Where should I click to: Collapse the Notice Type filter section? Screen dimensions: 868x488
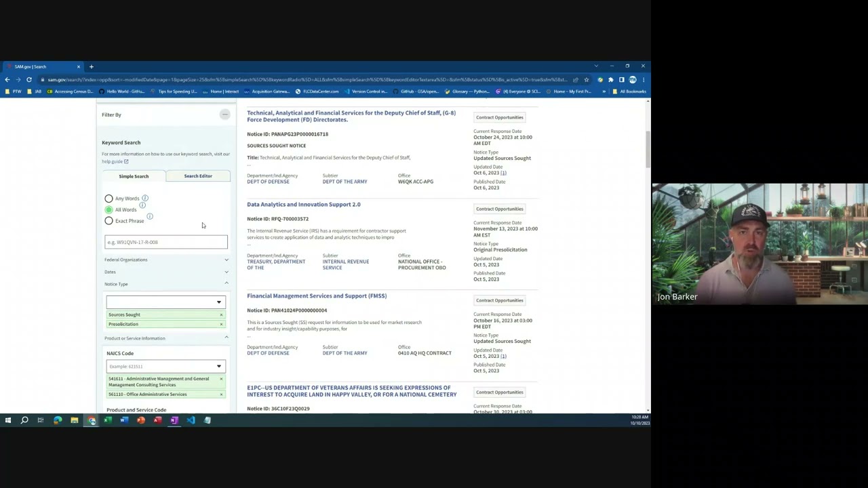[x=166, y=284]
